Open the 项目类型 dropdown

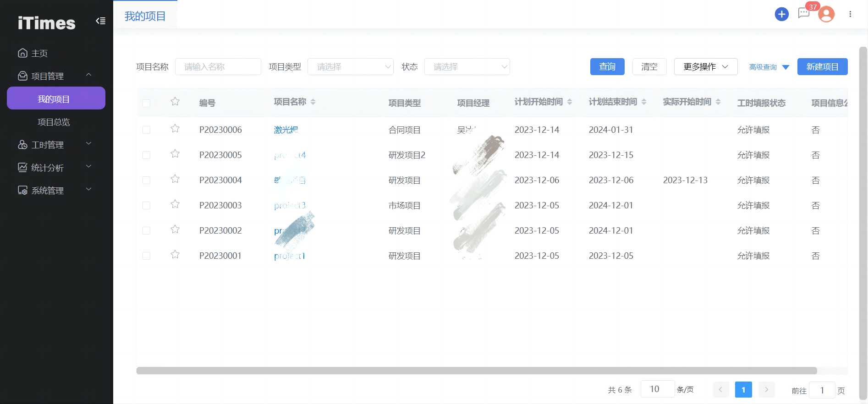(x=350, y=67)
